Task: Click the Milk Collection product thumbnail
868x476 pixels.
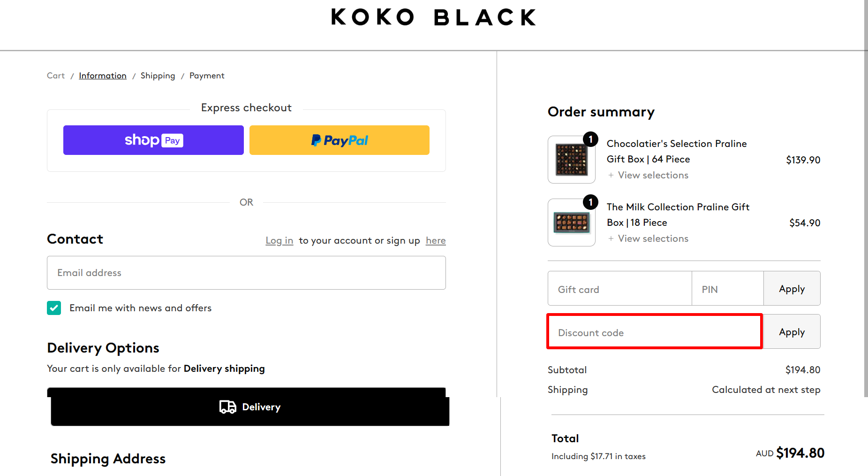Action: click(x=571, y=223)
